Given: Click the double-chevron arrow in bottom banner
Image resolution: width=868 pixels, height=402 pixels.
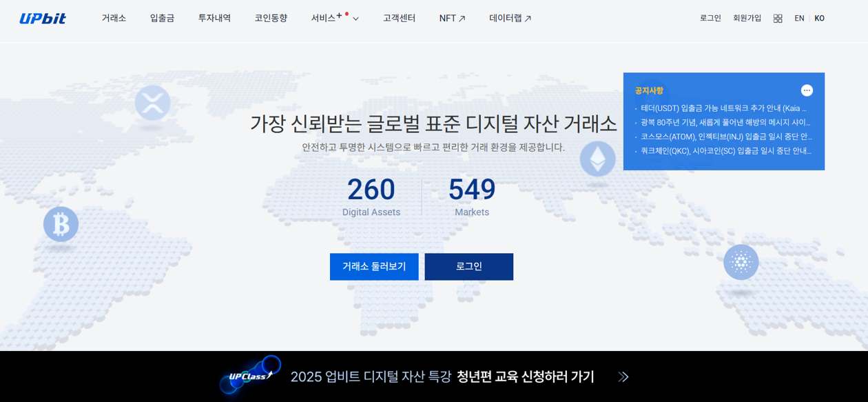Looking at the screenshot, I should pyautogui.click(x=623, y=376).
